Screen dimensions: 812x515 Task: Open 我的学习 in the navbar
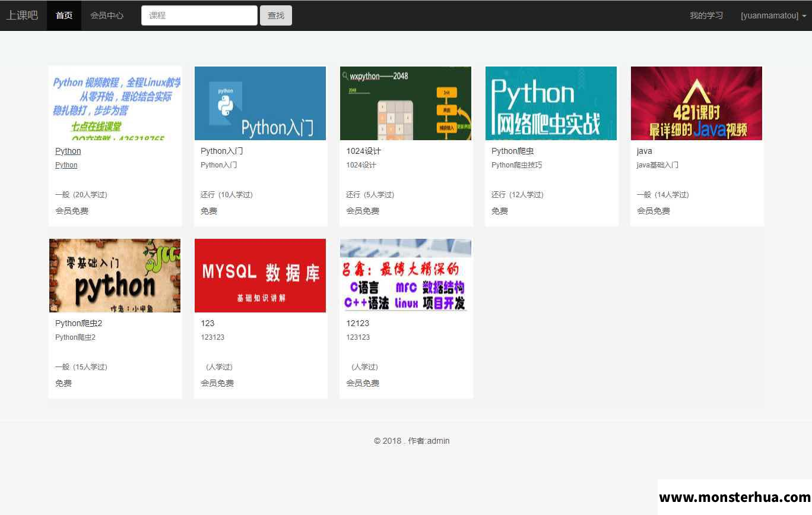pyautogui.click(x=706, y=15)
